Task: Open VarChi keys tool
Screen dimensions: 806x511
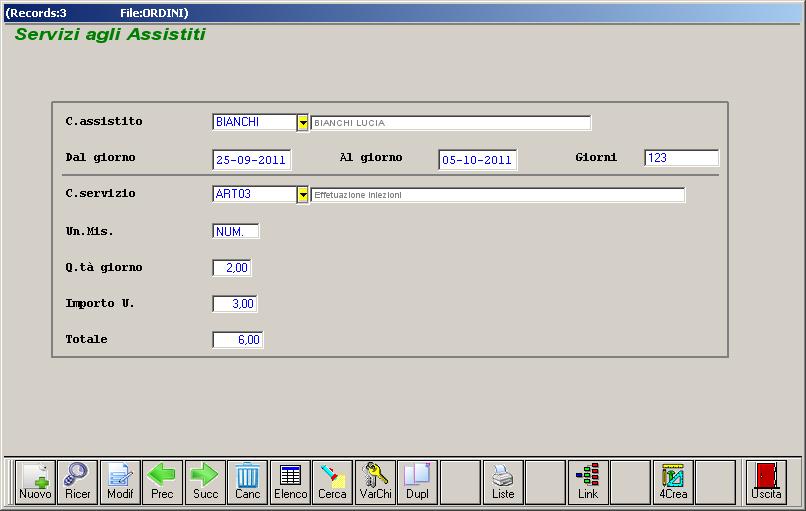Action: pyautogui.click(x=375, y=482)
